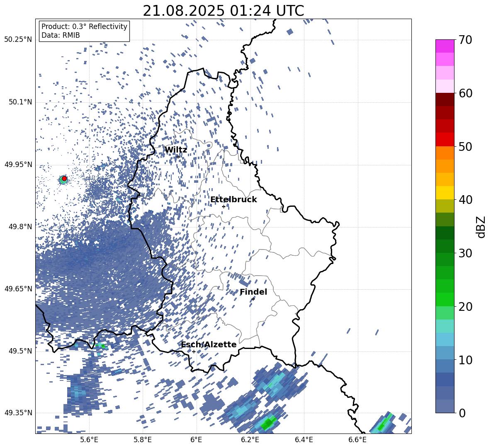Click the 49.5°N latitude label
The width and height of the screenshot is (491, 448).
[21, 351]
